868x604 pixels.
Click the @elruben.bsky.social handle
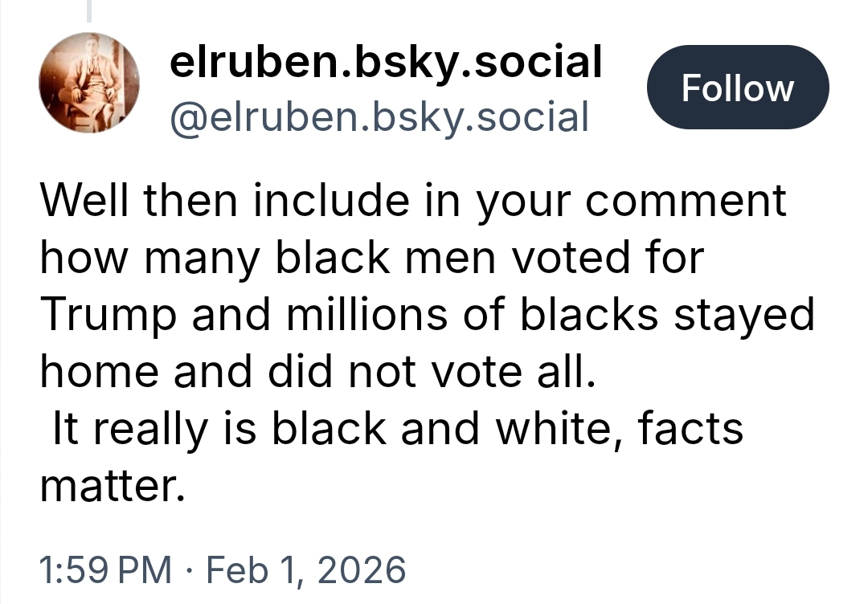tap(379, 117)
